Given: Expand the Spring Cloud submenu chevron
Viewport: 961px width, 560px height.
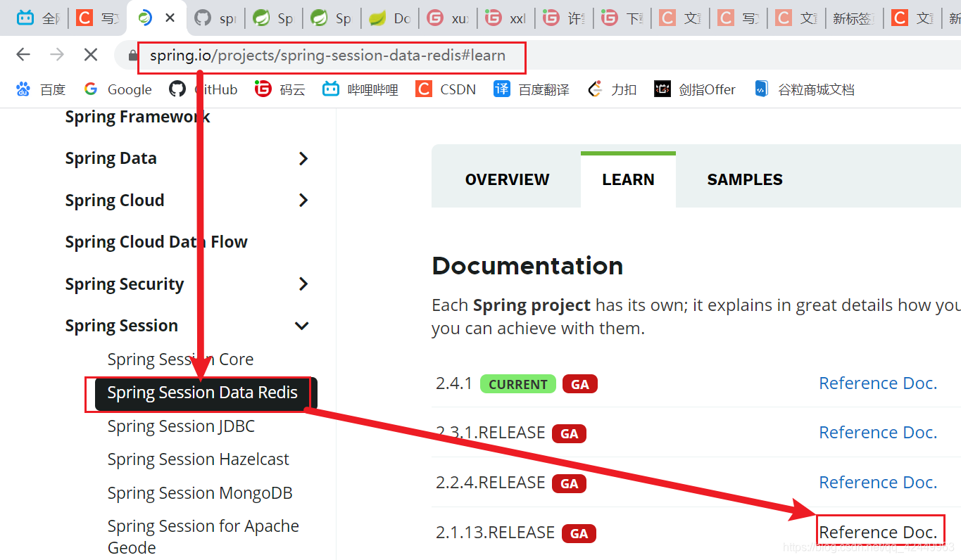Looking at the screenshot, I should tap(303, 201).
